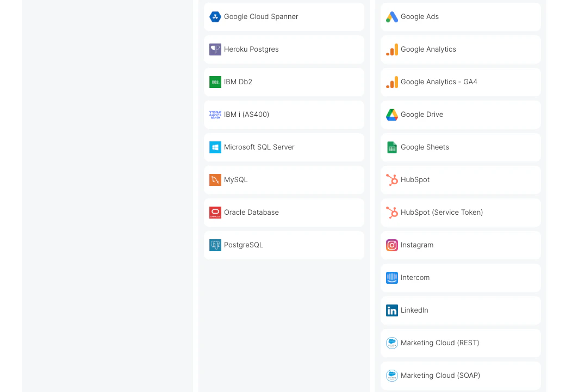The width and height of the screenshot is (572, 392).
Task: Open the Google Sheets label
Action: [425, 147]
